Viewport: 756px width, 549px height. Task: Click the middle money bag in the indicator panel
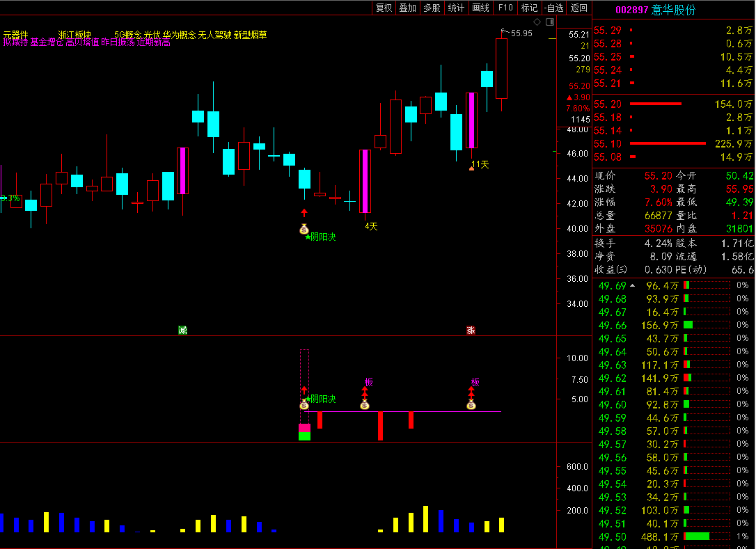(365, 404)
